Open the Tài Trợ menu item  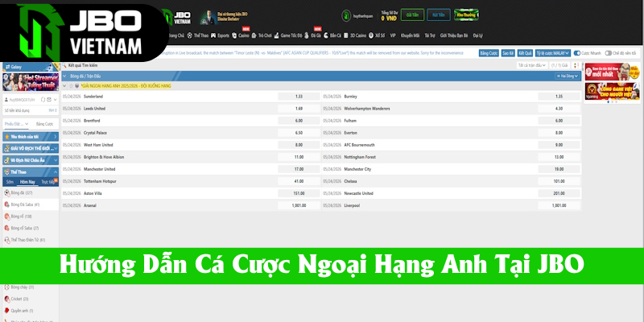tap(430, 35)
